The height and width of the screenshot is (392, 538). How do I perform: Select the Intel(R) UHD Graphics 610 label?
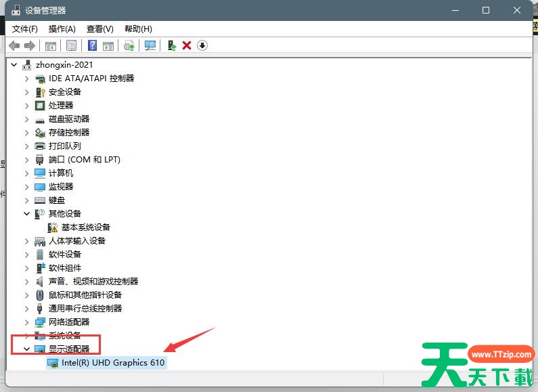(x=113, y=363)
